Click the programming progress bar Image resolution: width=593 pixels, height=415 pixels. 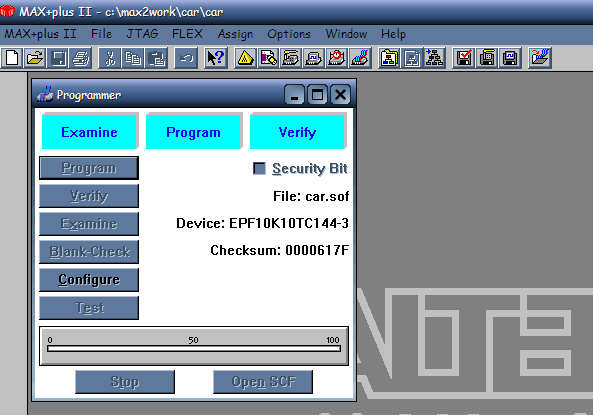pos(194,348)
